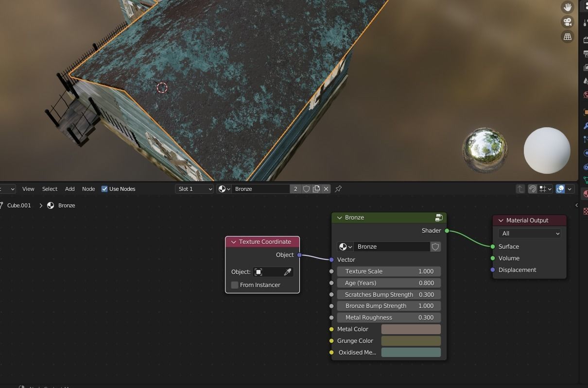Image resolution: width=588 pixels, height=388 pixels.
Task: Click the node group name field Bronze
Action: click(x=392, y=247)
